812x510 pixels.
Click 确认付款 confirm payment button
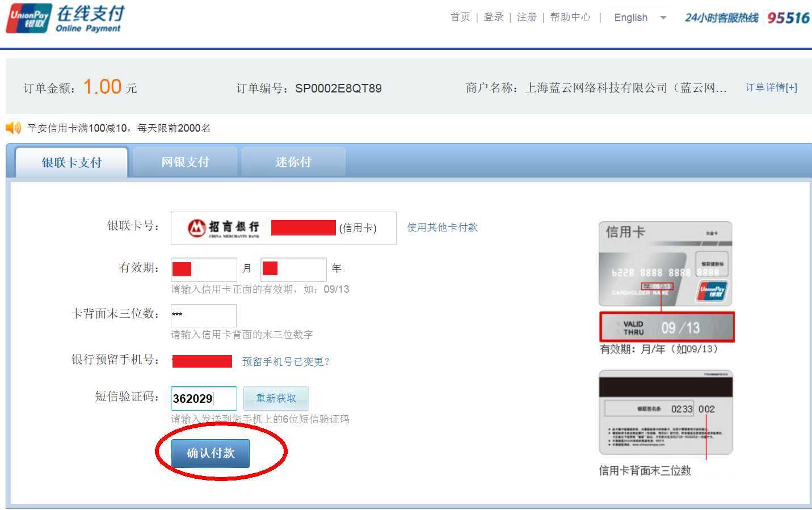tap(211, 453)
